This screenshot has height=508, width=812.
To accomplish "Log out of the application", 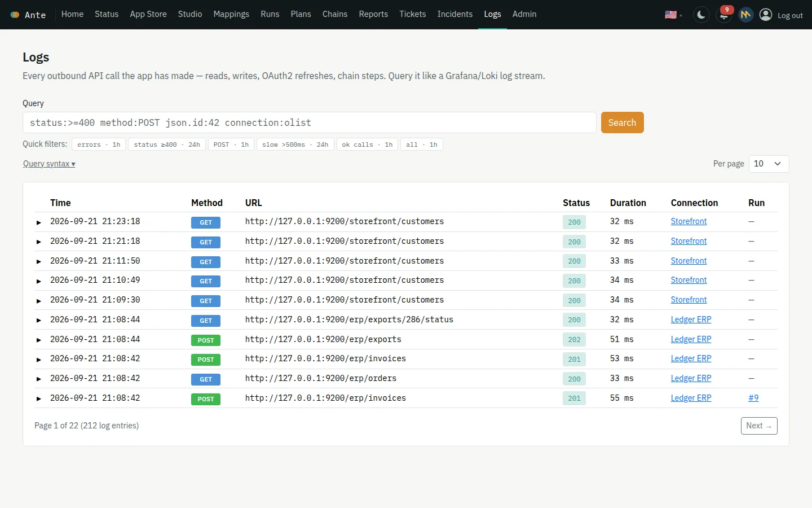I will coord(790,15).
